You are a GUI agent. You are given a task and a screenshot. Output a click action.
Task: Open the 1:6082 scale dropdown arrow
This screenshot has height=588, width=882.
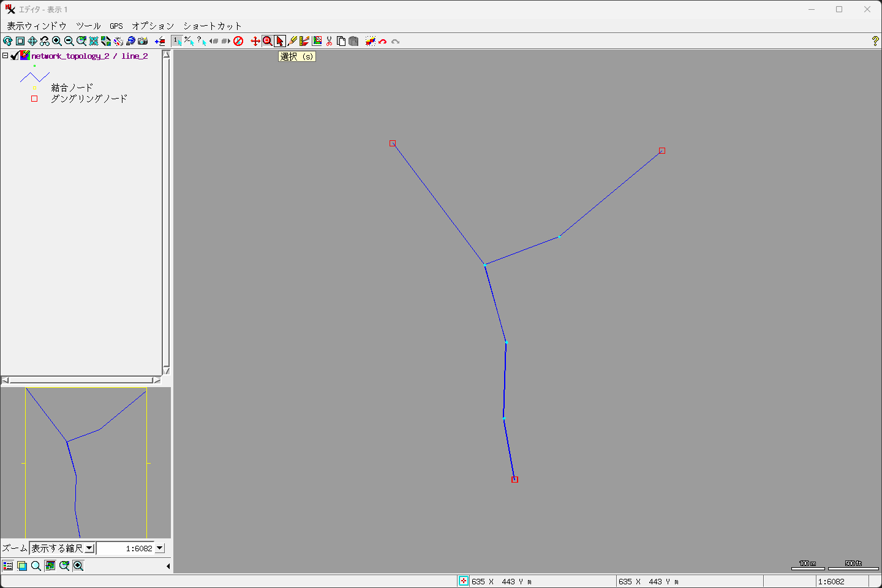click(x=160, y=548)
